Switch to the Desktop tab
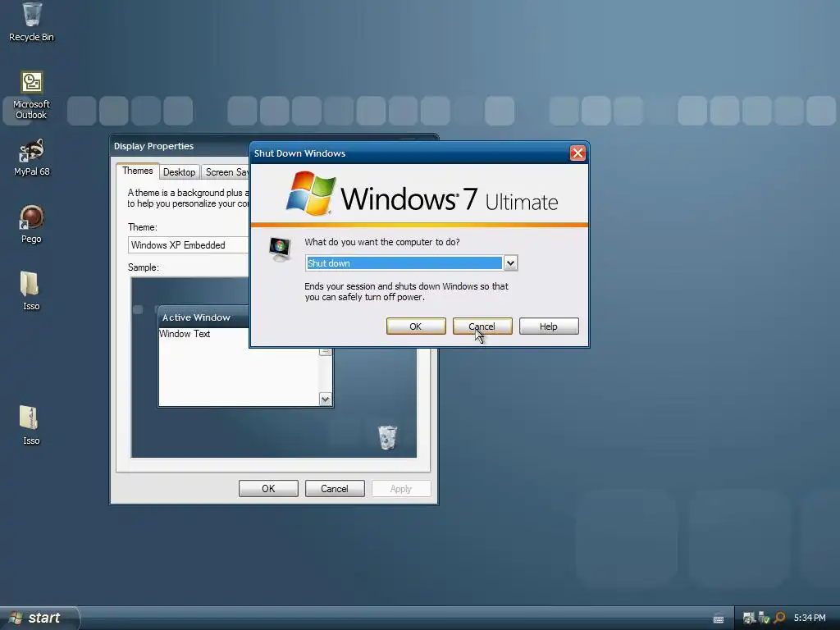 click(180, 172)
